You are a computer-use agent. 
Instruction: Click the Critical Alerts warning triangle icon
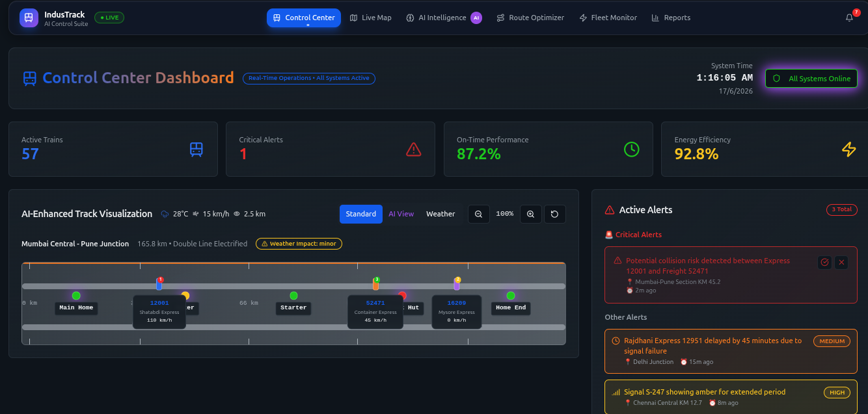[x=414, y=149]
